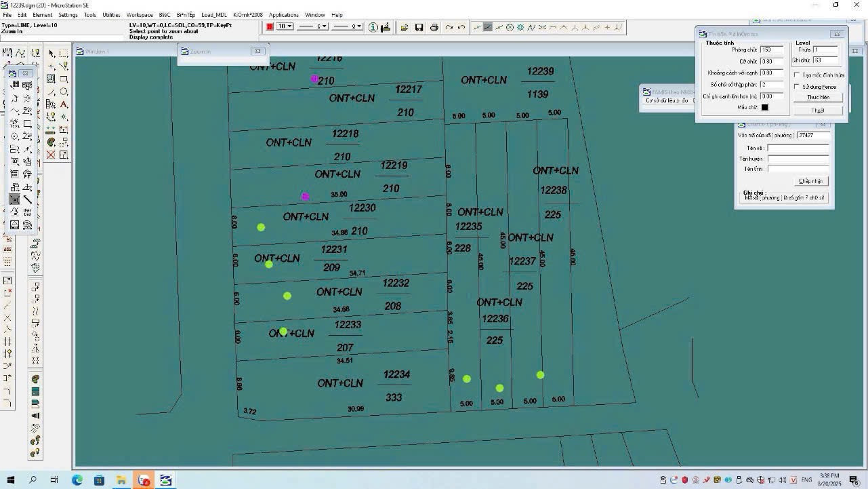Open the line weight dropdown

tap(360, 26)
